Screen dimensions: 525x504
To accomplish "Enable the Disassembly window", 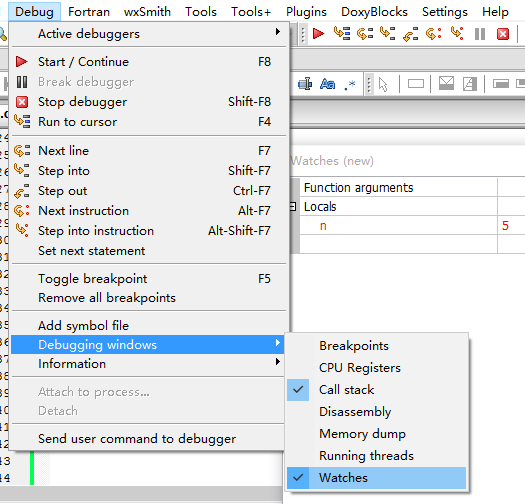I will (376, 412).
